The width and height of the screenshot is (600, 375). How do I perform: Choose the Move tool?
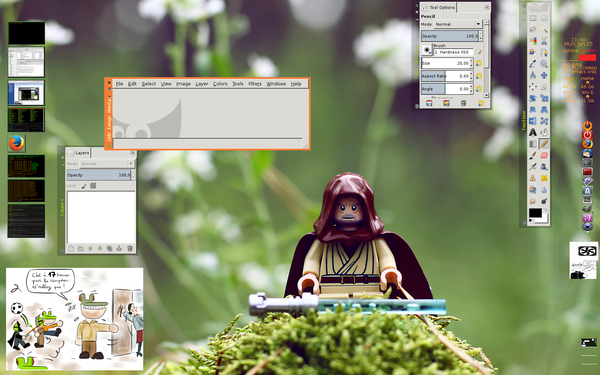(544, 75)
